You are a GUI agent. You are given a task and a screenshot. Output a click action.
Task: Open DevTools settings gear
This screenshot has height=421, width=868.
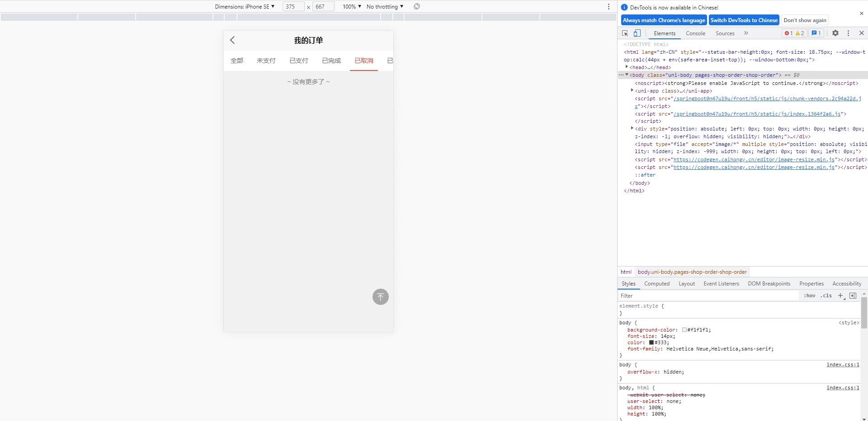[x=835, y=33]
